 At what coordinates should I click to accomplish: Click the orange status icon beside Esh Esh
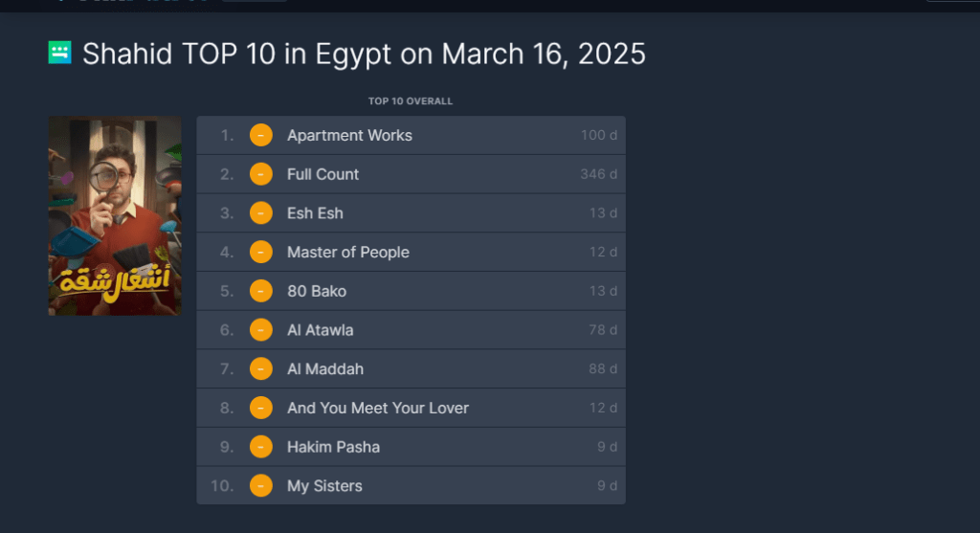(x=261, y=213)
